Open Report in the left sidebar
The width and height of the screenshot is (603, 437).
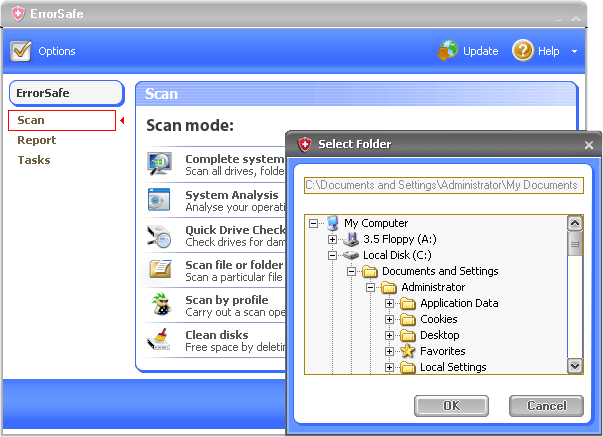(37, 140)
